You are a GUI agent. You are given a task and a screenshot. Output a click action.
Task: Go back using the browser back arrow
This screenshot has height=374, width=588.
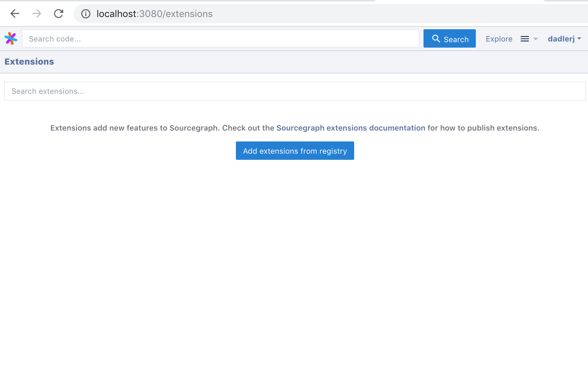15,14
